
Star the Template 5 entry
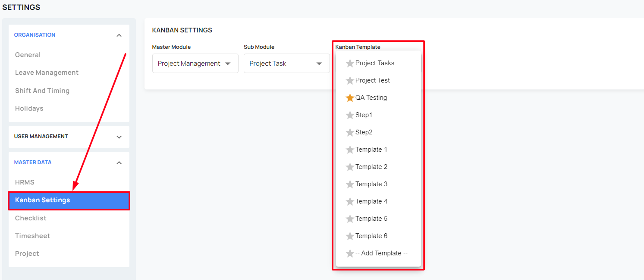(x=350, y=219)
